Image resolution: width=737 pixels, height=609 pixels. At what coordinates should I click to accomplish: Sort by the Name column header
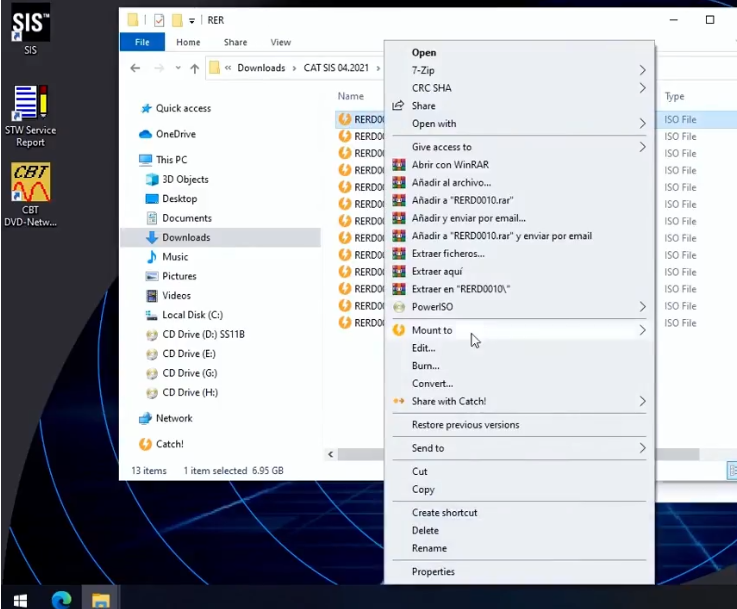coord(351,96)
